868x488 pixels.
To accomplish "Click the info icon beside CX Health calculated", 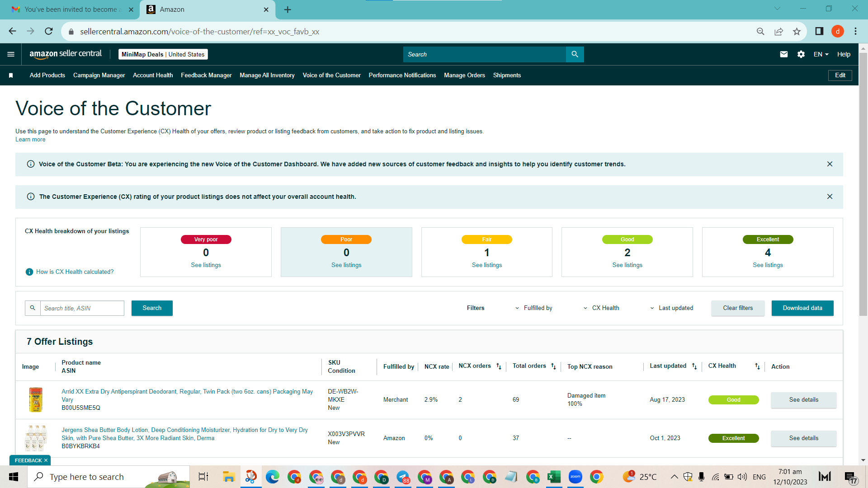I will (29, 272).
